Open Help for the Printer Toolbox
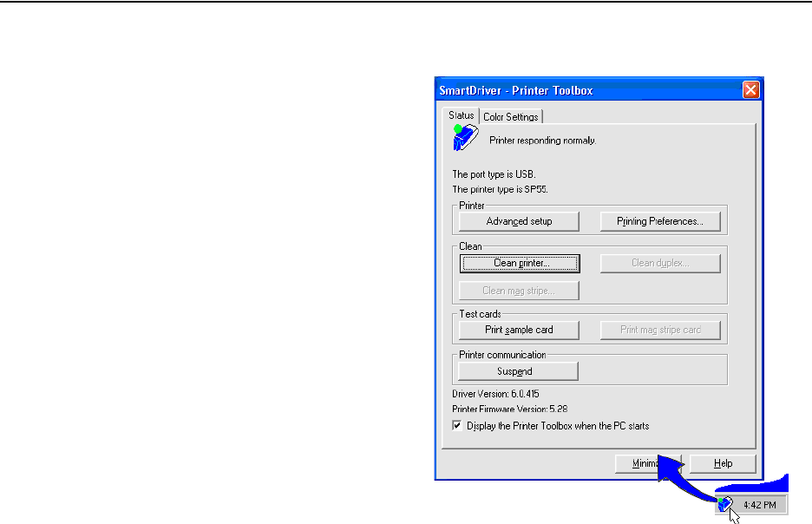This screenshot has width=812, height=524. 723,463
